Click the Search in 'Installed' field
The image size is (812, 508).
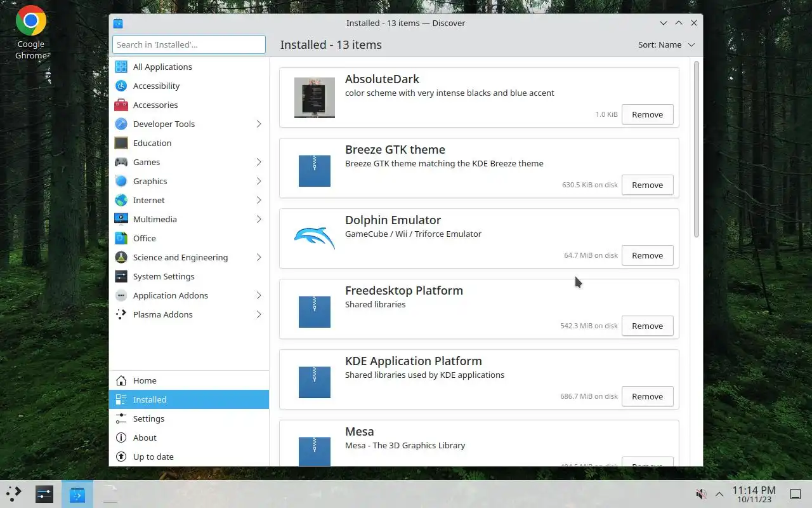189,44
